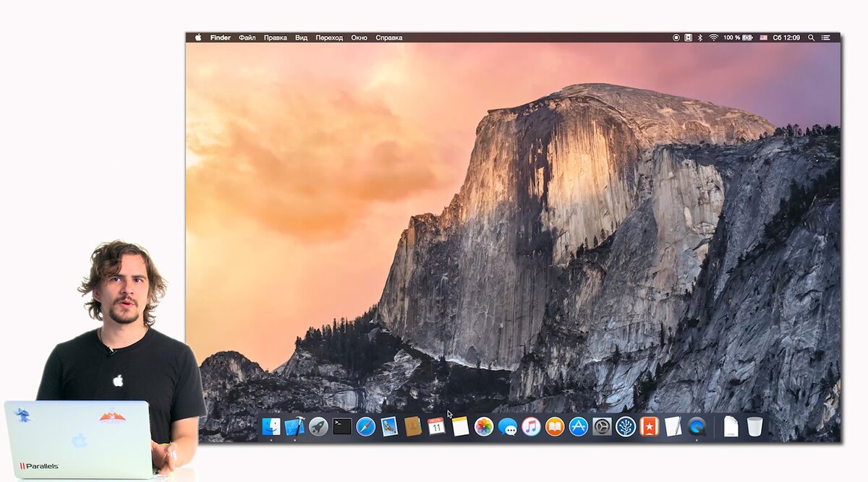Open TextEdit paper and pen icon
This screenshot has width=868, height=482.
pos(673,426)
